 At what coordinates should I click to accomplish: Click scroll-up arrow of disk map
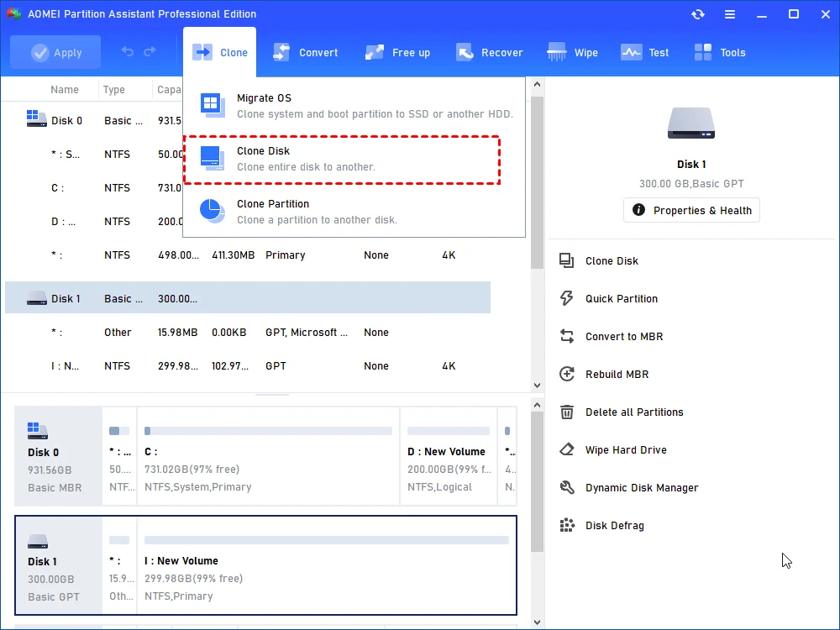537,406
